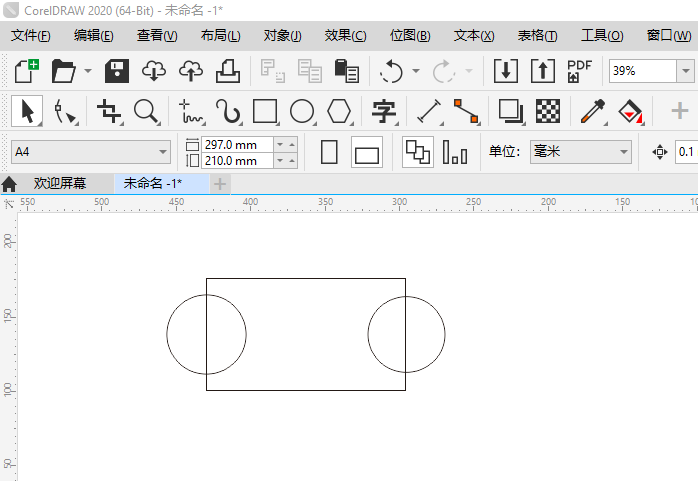Click the Import icon with down arrow

506,71
